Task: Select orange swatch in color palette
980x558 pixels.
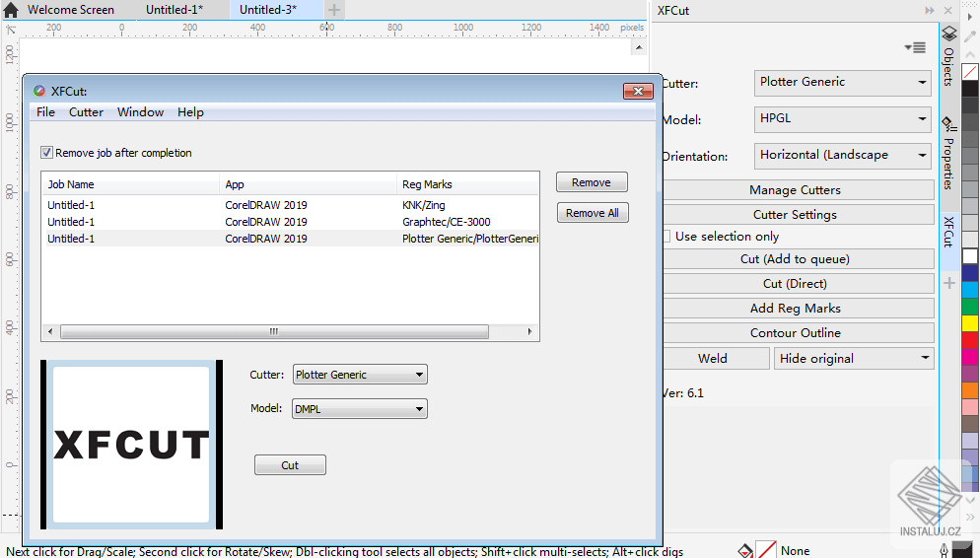Action: (x=970, y=390)
